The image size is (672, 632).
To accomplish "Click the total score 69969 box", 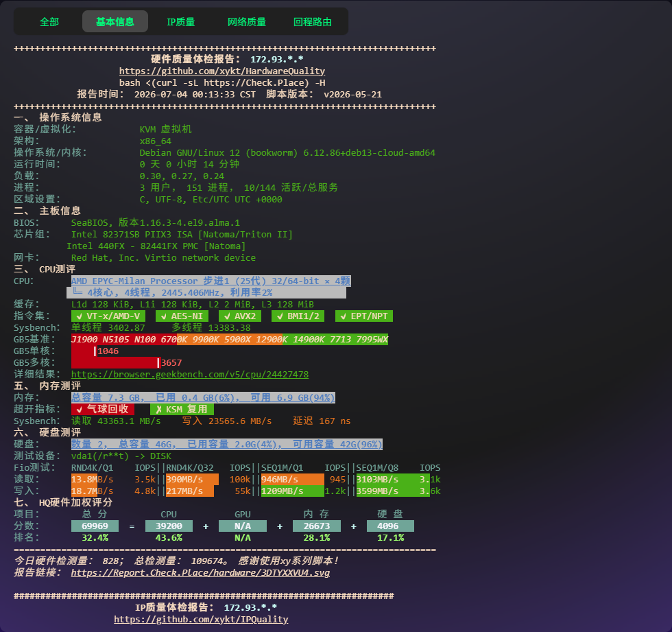I will click(x=95, y=526).
